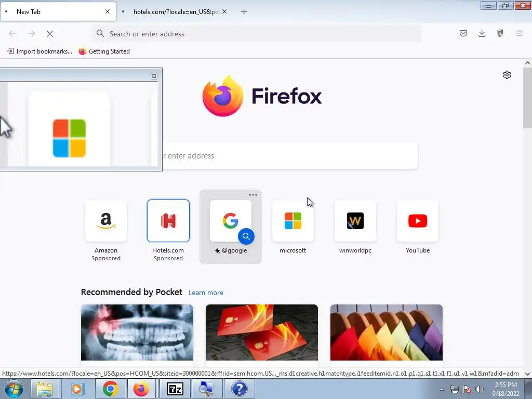Click the Firefox taskbar button

click(x=141, y=389)
